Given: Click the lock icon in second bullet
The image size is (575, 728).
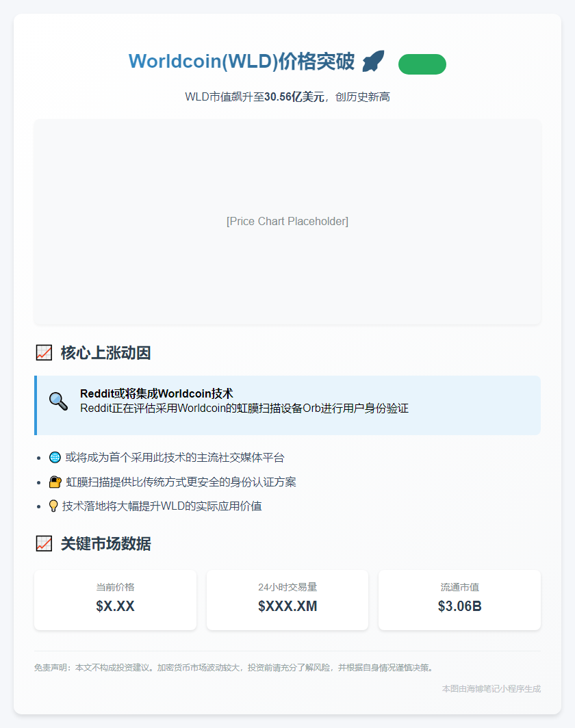Looking at the screenshot, I should [x=55, y=482].
